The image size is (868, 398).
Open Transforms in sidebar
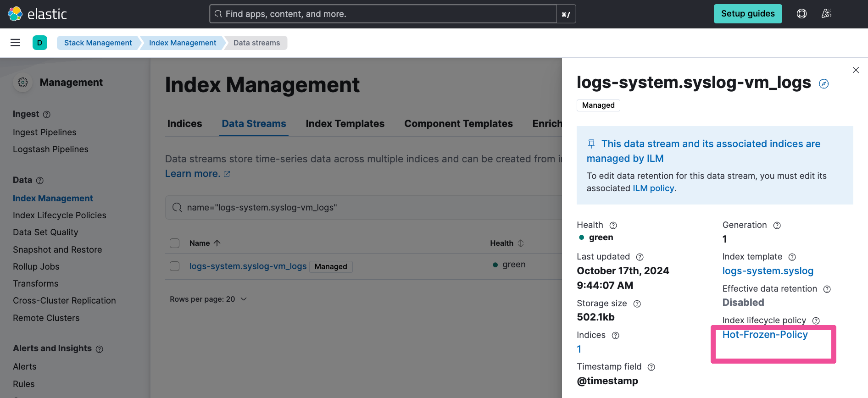(x=35, y=284)
